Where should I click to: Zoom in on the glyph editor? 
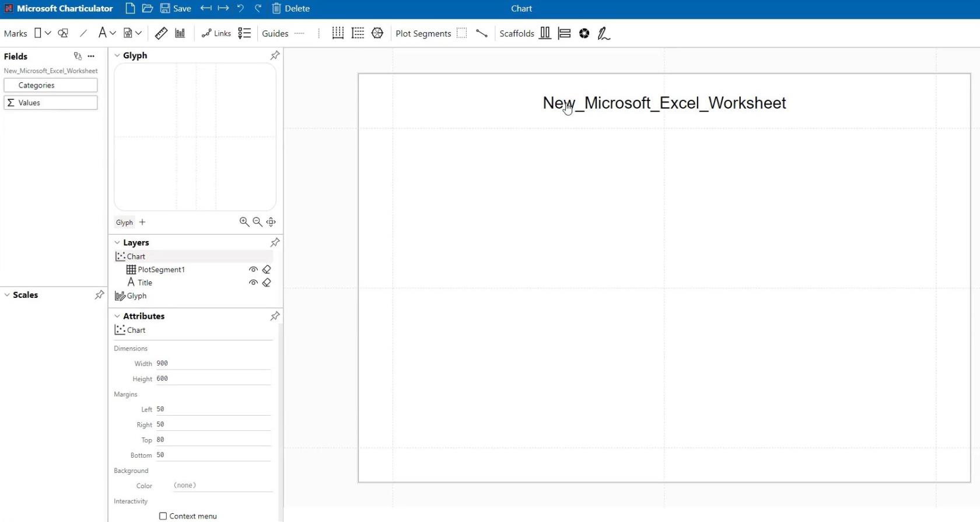click(x=244, y=222)
